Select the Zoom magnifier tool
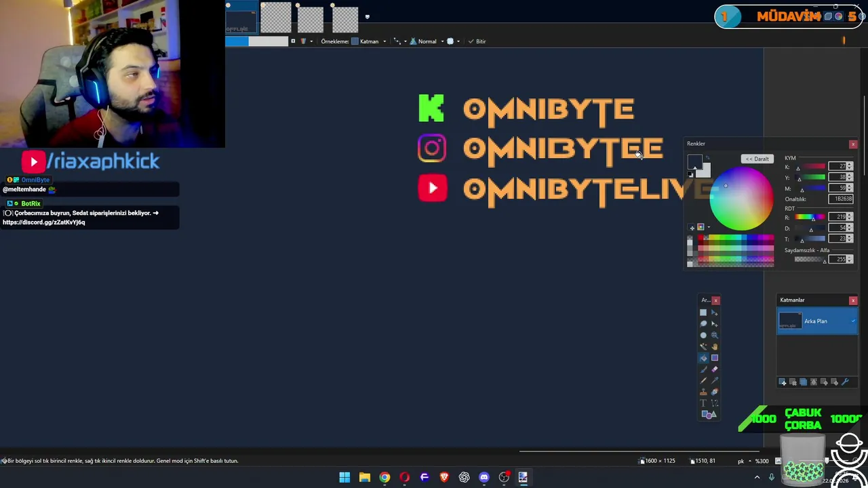 pos(714,335)
